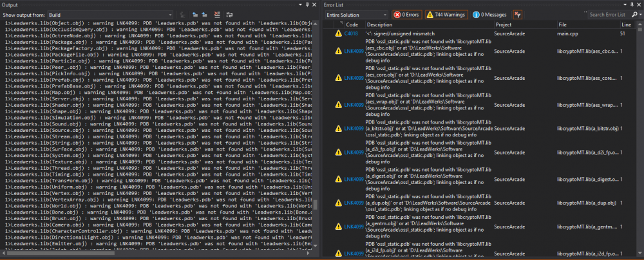644x260 pixels.
Task: Click Go to Next Message icon in Output toolbar
Action: 204,14
